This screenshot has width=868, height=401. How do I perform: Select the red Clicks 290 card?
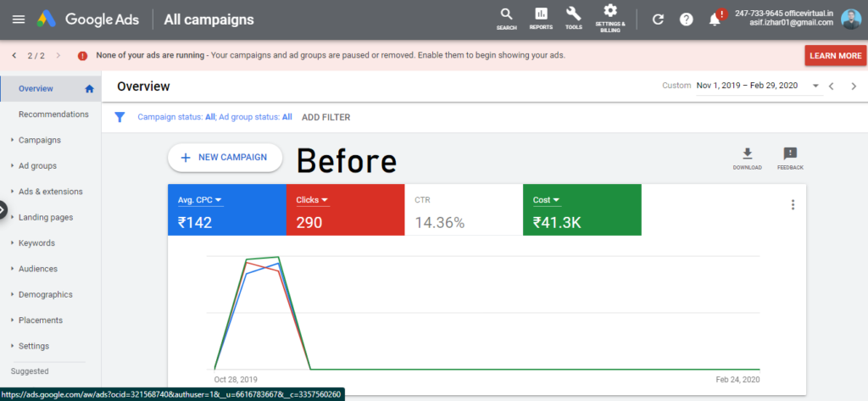pos(346,210)
